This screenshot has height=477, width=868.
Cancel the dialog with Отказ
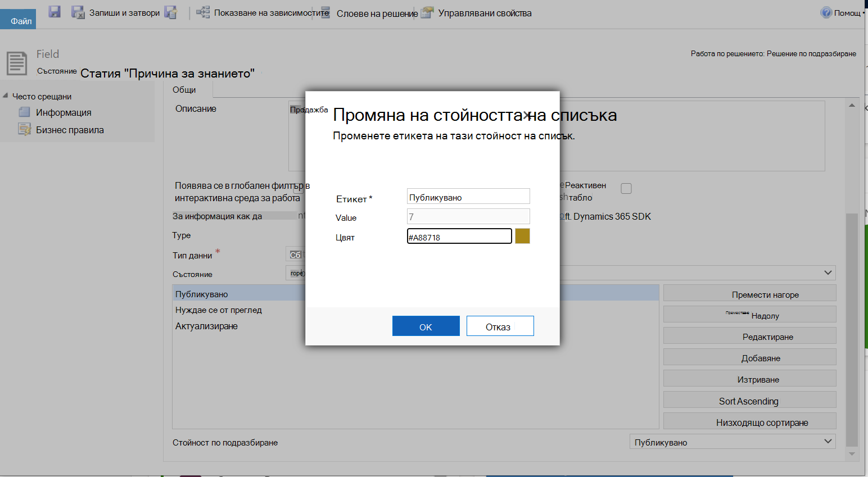pos(500,326)
